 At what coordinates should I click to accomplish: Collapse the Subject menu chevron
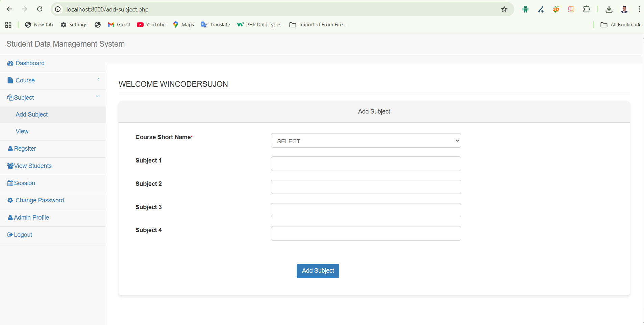click(x=97, y=97)
